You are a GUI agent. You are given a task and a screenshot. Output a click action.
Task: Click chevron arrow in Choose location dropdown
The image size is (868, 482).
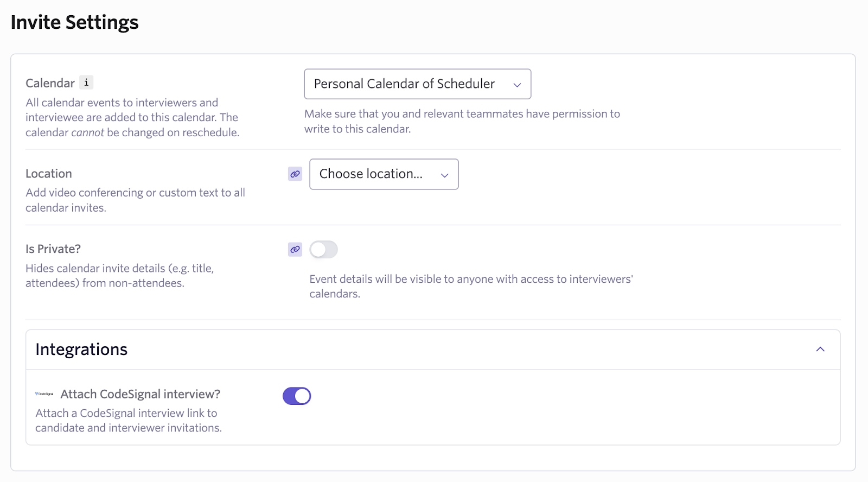click(x=445, y=175)
